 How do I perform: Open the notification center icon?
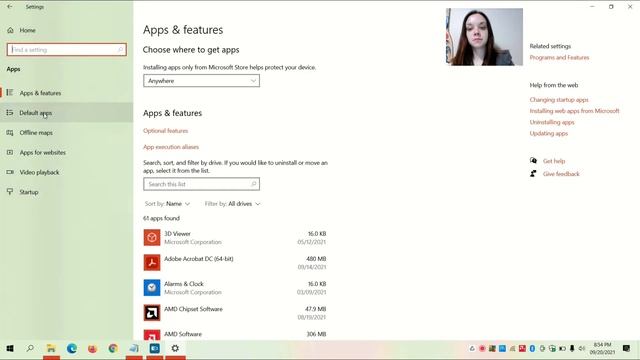click(627, 348)
